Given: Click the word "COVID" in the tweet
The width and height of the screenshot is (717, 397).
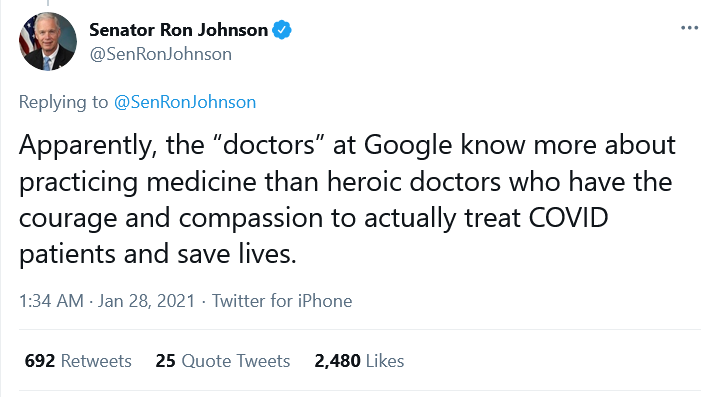Looking at the screenshot, I should [568, 218].
